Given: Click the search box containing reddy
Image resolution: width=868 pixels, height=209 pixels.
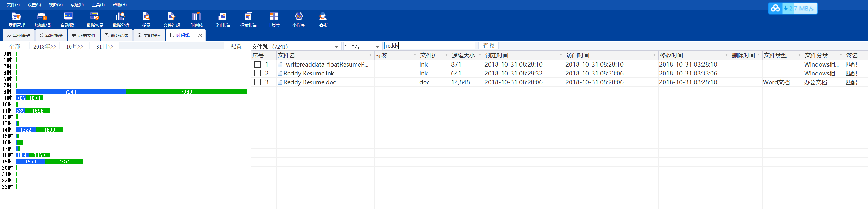Looking at the screenshot, I should [x=430, y=46].
